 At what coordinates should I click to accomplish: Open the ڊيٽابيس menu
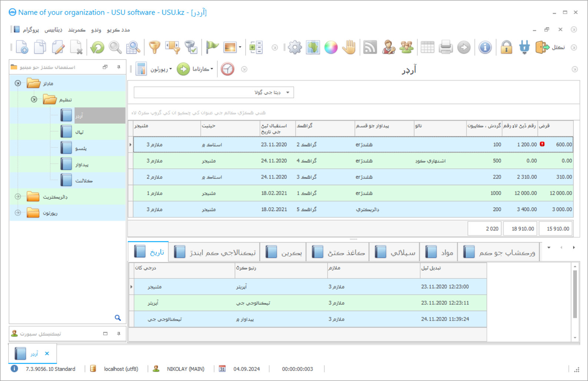(x=53, y=30)
